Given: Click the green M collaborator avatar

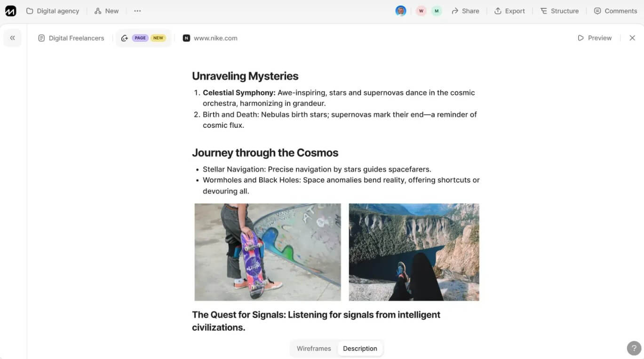Looking at the screenshot, I should [x=437, y=11].
